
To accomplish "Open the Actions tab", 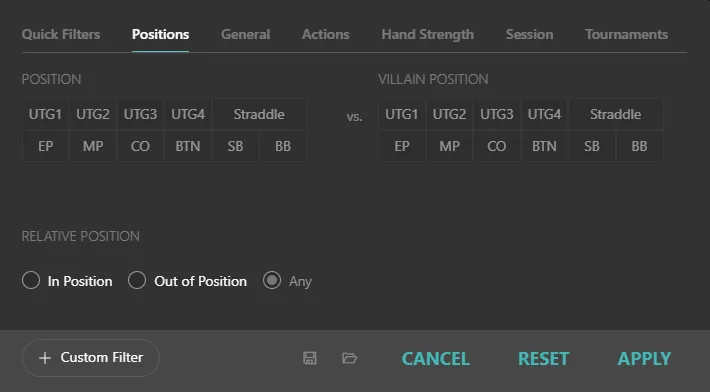I will click(326, 34).
